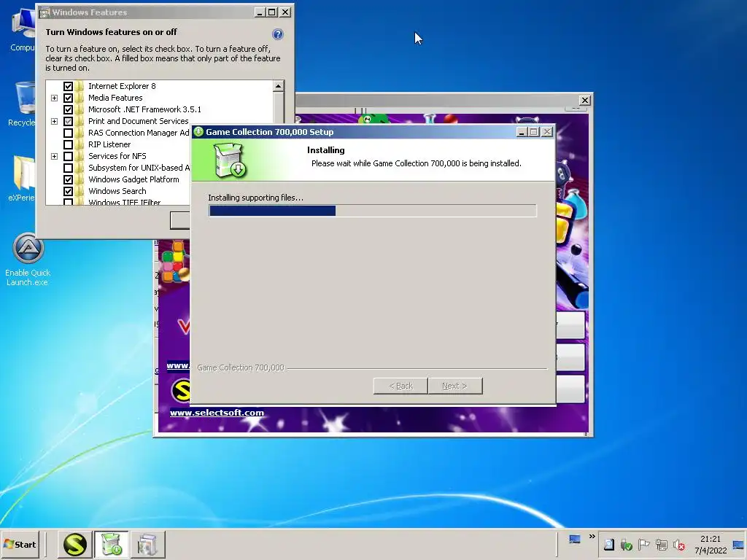This screenshot has height=560, width=747.
Task: Click the Next > button in setup
Action: coord(455,386)
